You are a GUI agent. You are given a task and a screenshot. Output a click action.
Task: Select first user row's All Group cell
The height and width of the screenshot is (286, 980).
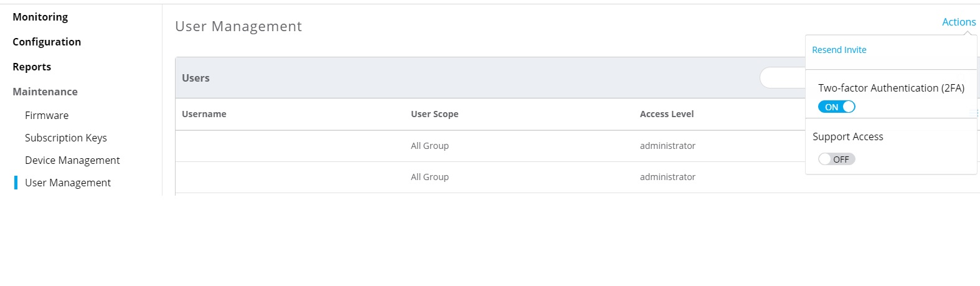click(430, 146)
